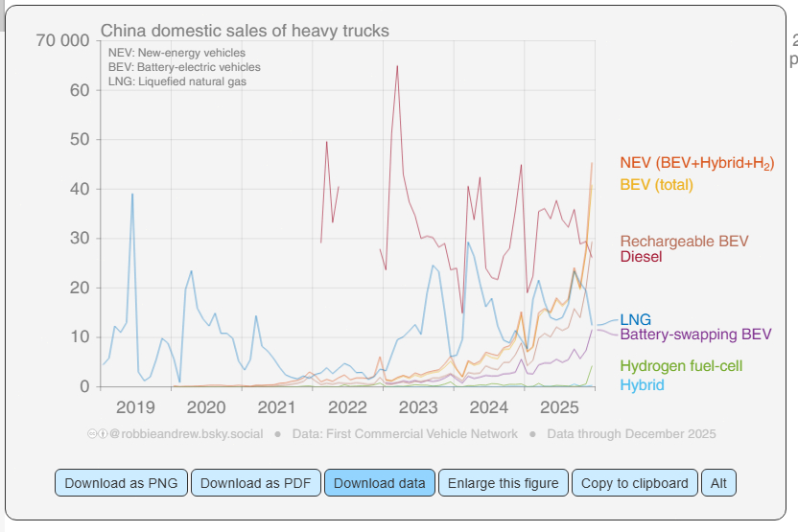798x532 pixels.
Task: Click the 2022 x-axis year label
Action: (347, 407)
